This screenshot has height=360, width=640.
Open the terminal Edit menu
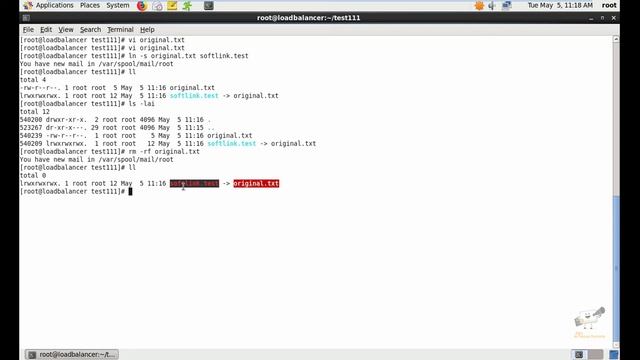(x=46, y=29)
